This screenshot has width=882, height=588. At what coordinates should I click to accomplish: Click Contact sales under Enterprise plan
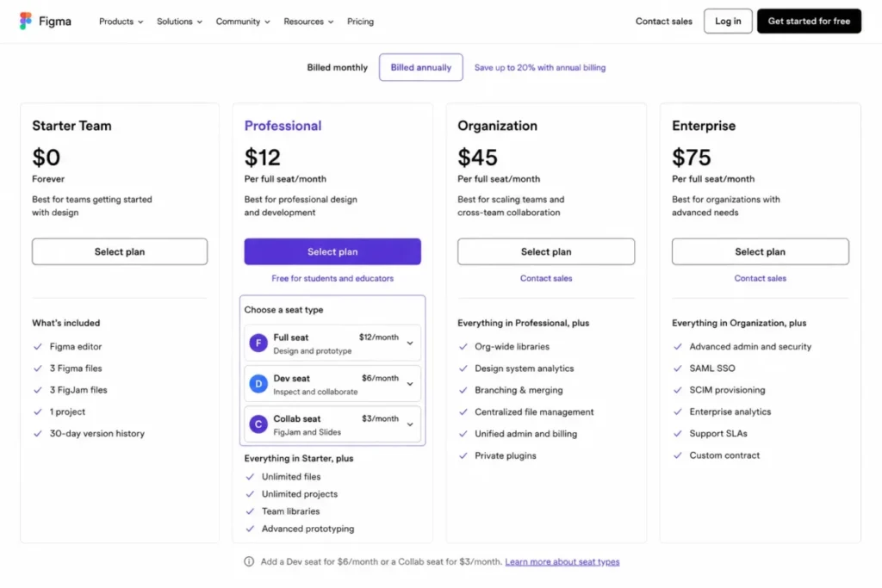click(760, 278)
